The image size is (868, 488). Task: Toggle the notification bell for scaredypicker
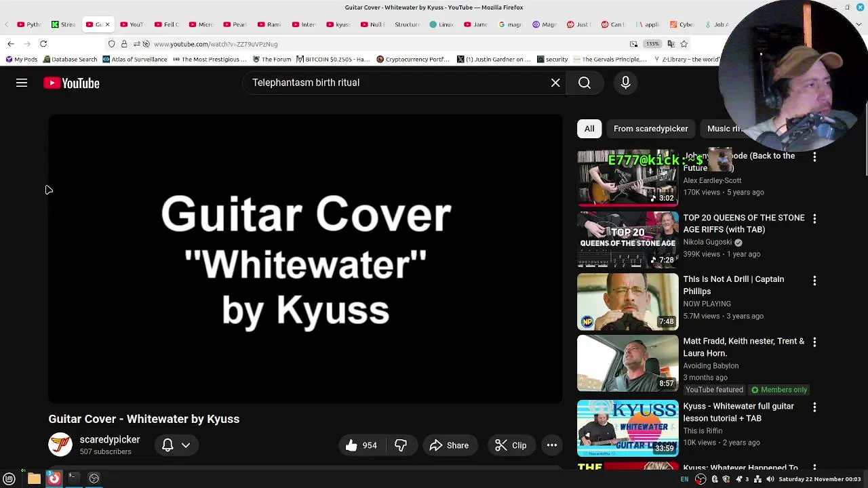coord(167,445)
